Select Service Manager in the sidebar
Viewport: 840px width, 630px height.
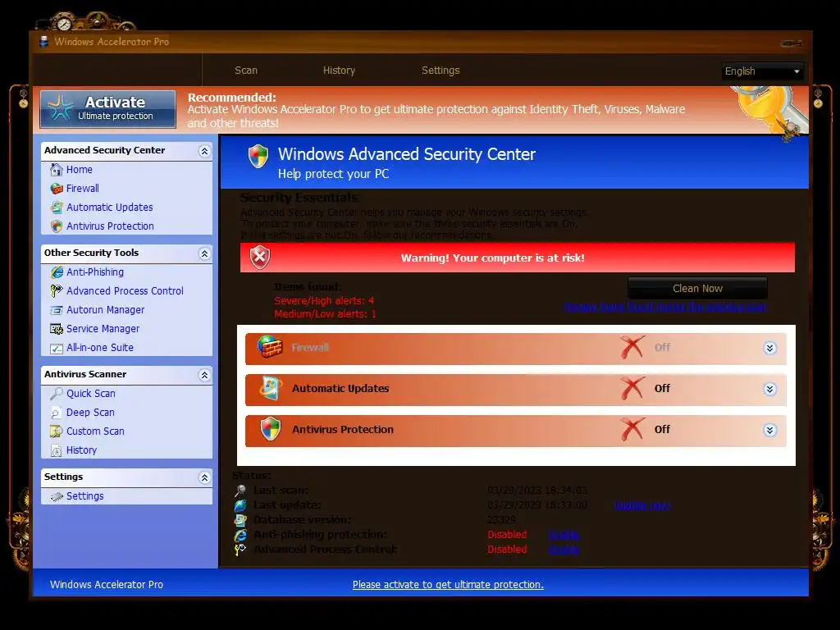coord(103,329)
